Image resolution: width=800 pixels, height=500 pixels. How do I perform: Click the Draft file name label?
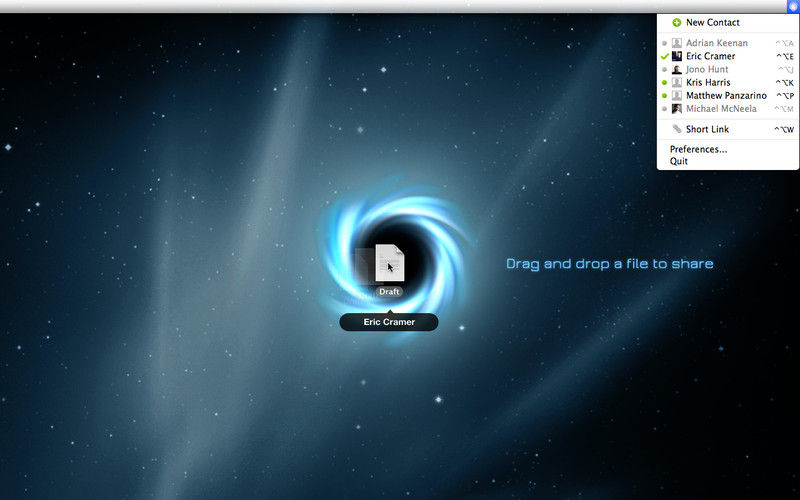click(x=389, y=291)
